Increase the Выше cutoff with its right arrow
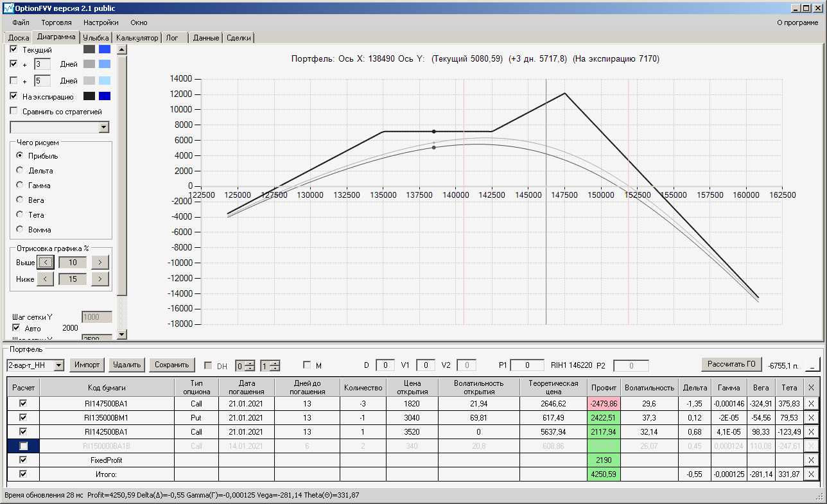The image size is (827, 504). click(x=100, y=262)
